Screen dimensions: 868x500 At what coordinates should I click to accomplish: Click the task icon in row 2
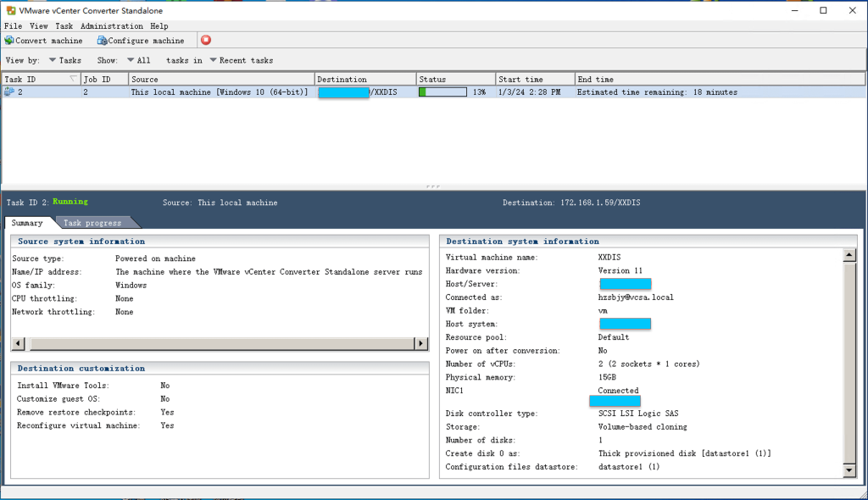[x=8, y=92]
